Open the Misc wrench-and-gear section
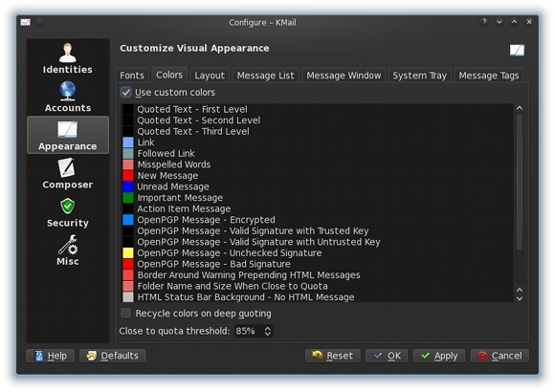 click(68, 250)
